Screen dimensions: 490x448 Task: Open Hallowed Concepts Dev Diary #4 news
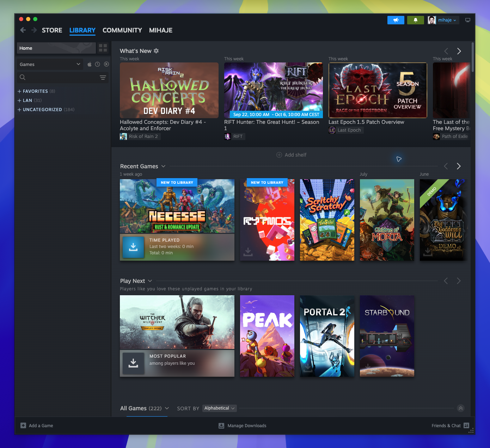pyautogui.click(x=169, y=90)
